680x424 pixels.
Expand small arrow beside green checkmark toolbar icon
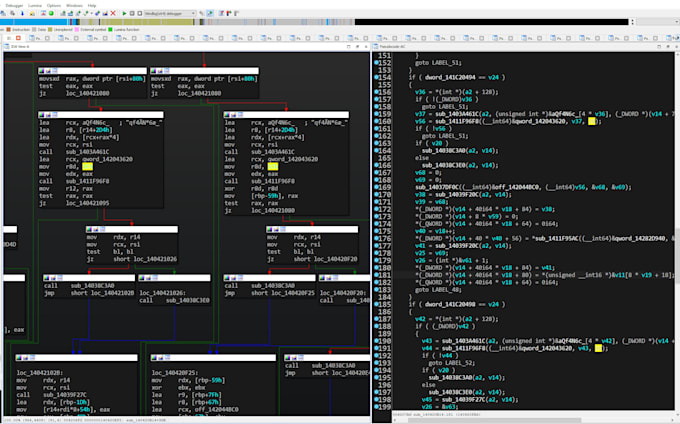[x=92, y=13]
